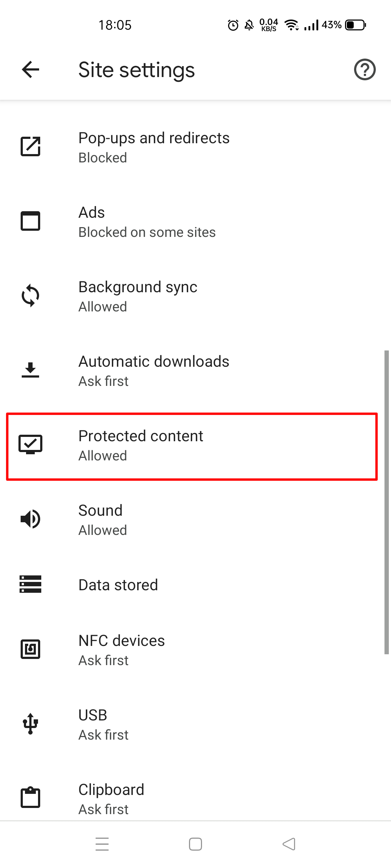Go back using the arrow icon
This screenshot has width=391, height=868.
coord(30,69)
